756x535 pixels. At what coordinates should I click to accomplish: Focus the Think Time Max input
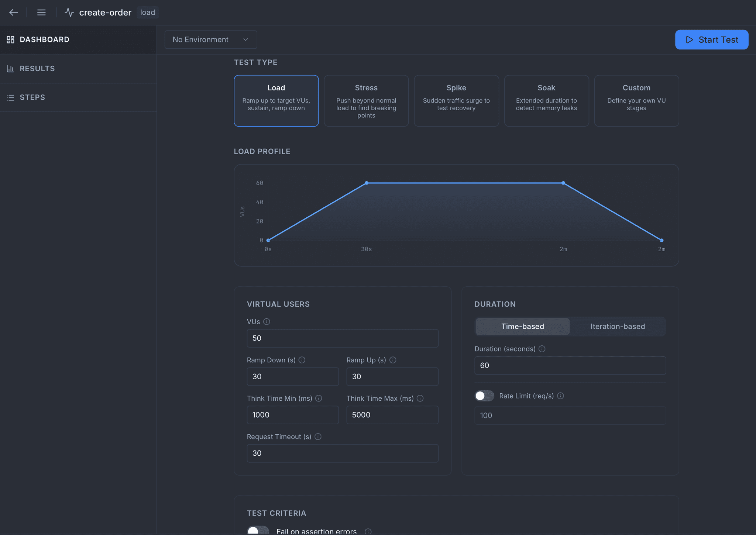tap(392, 415)
